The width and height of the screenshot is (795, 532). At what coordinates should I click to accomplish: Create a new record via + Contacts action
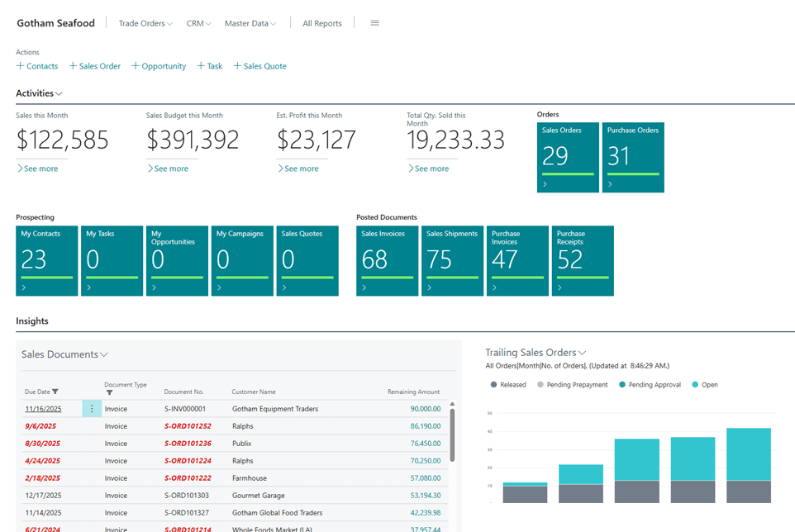[x=36, y=65]
